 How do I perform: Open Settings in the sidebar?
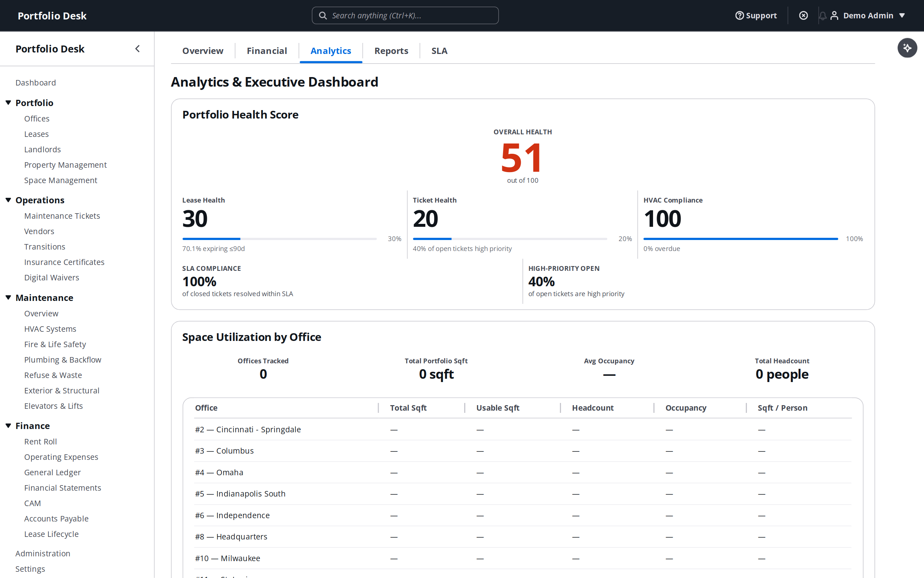30,569
